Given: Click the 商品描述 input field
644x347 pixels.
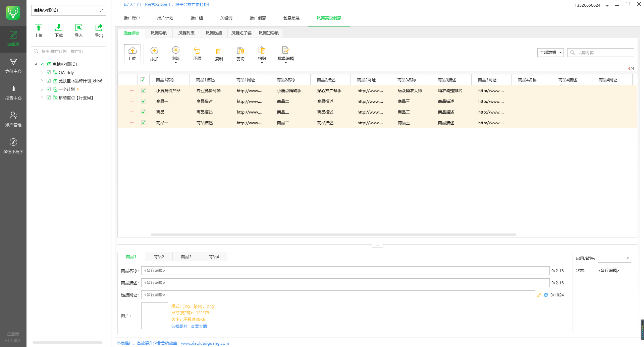Looking at the screenshot, I should (345, 283).
